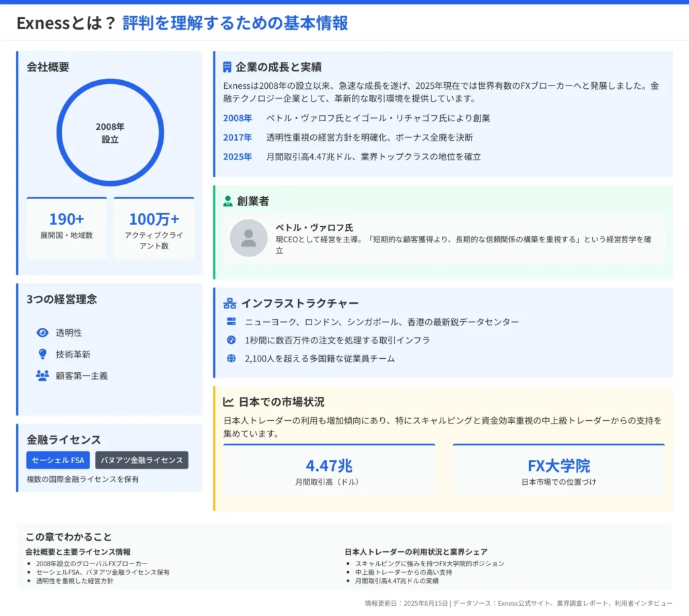This screenshot has width=689, height=616.
Task: Click the line ニューヨーク、ロンドン、シンガポール、香港の最新鋭データセンター
Action: coord(382,322)
